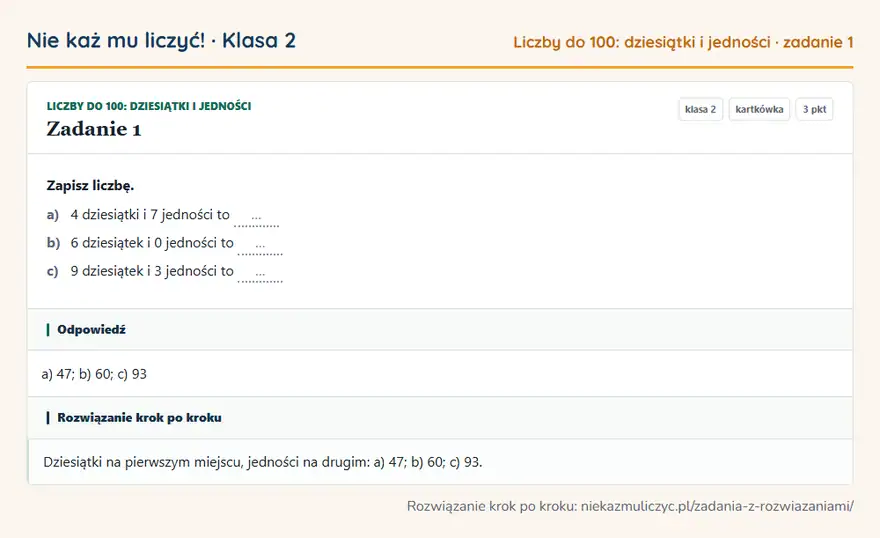Viewport: 880px width, 538px height.
Task: Click the 'klasa 2' tag
Action: [700, 109]
